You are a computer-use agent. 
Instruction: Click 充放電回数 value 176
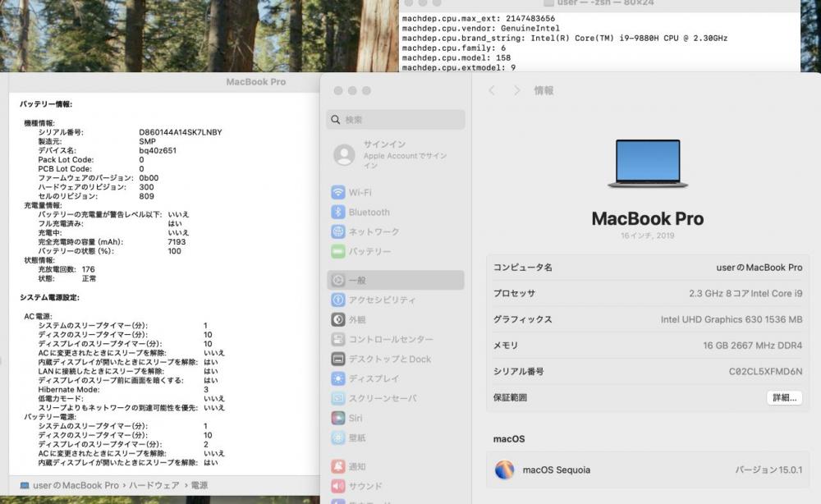[88, 269]
